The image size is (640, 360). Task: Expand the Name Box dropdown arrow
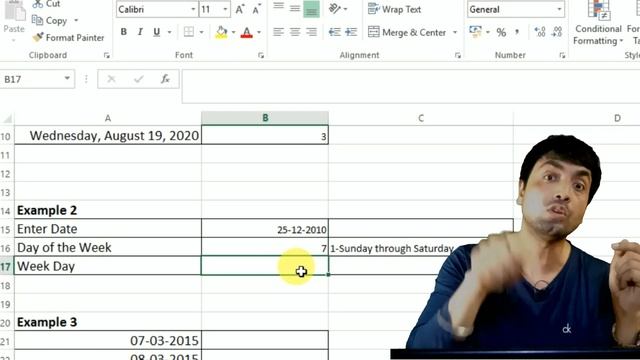click(x=67, y=78)
